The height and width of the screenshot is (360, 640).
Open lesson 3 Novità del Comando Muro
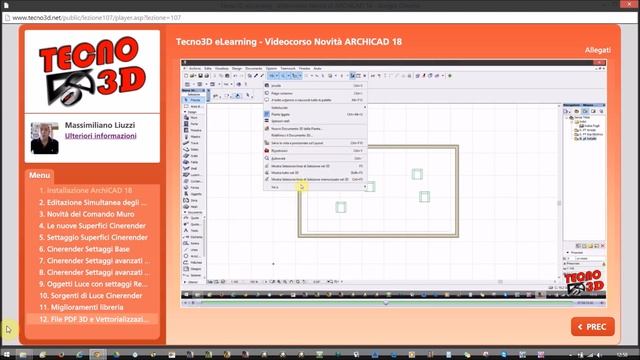87,214
